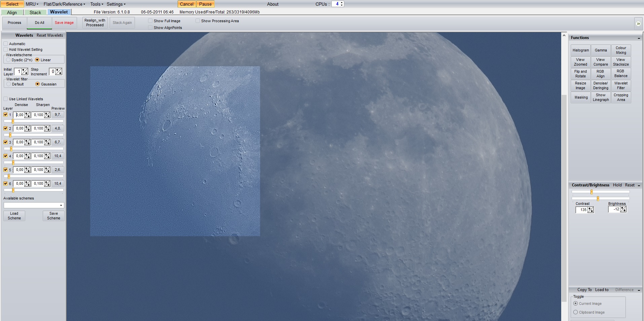Select Default wavelet filter
This screenshot has height=321, width=644.
9,84
